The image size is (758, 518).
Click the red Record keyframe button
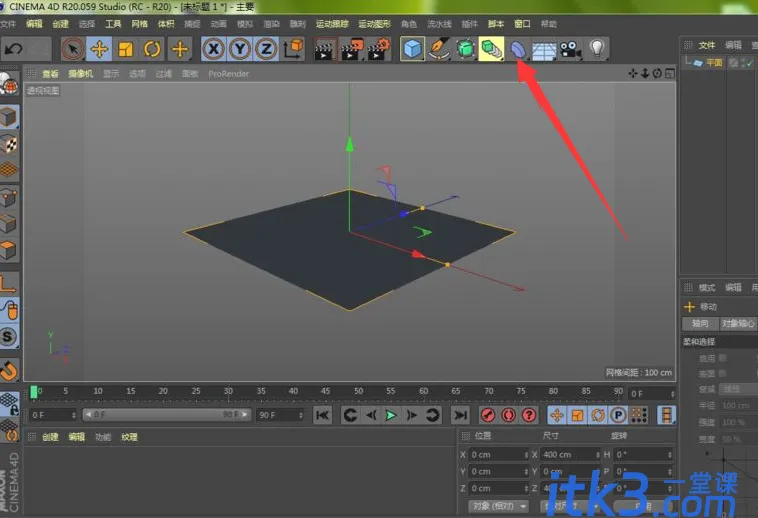click(x=488, y=415)
